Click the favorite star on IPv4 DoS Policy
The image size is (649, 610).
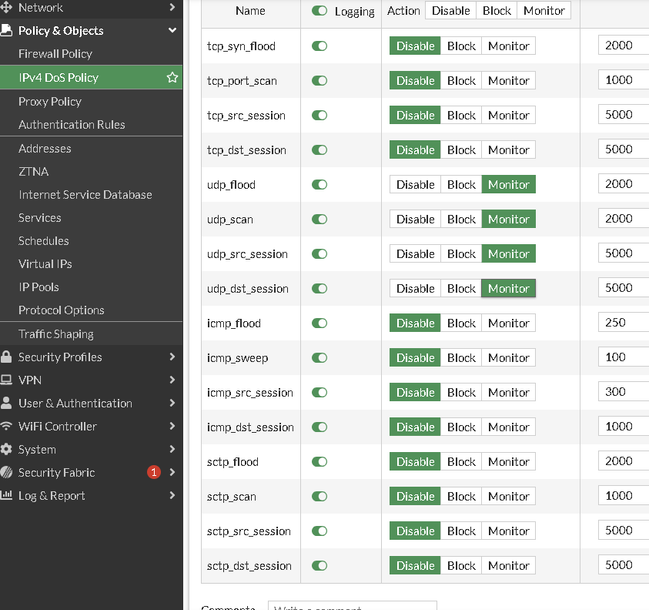point(172,77)
